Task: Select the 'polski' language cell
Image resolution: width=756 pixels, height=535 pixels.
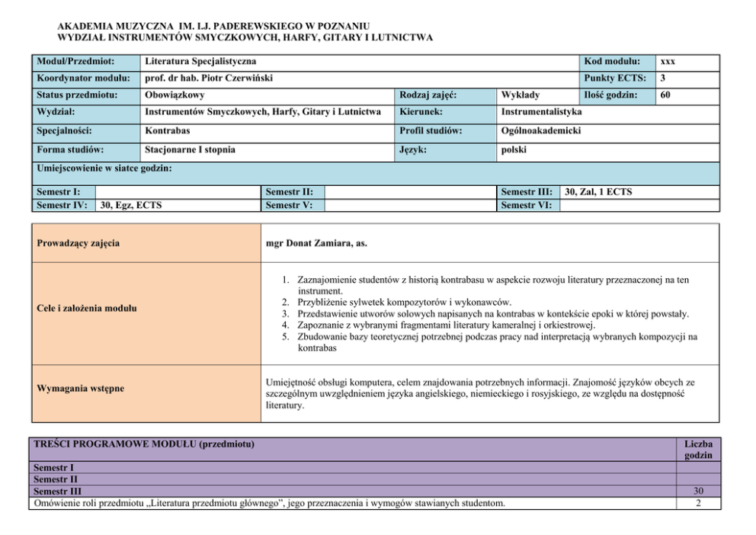Action: tap(514, 150)
